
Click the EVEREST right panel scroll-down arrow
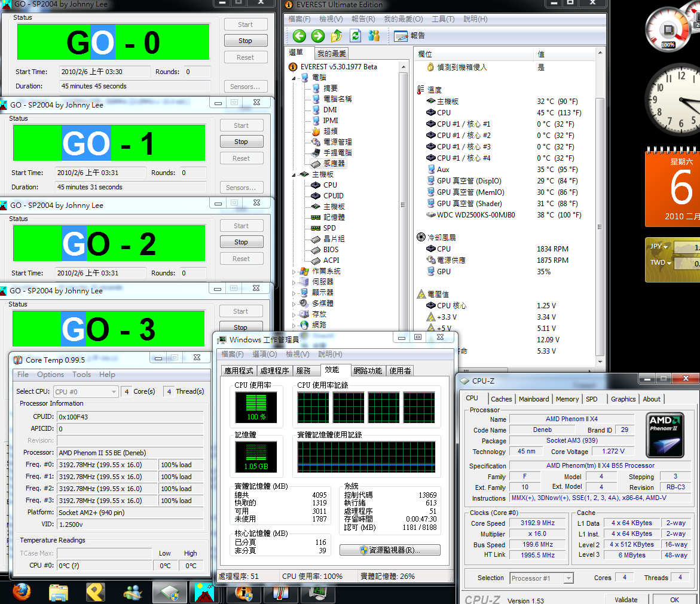[x=600, y=362]
